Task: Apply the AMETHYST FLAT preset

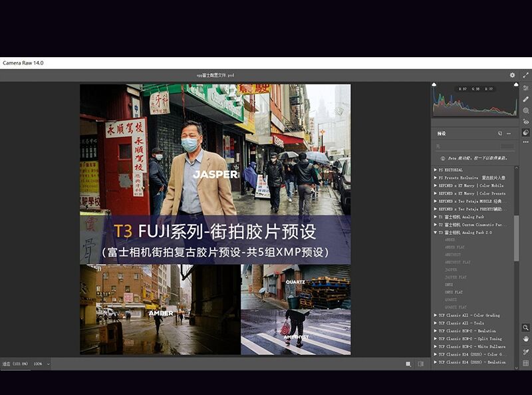Action: click(x=458, y=262)
